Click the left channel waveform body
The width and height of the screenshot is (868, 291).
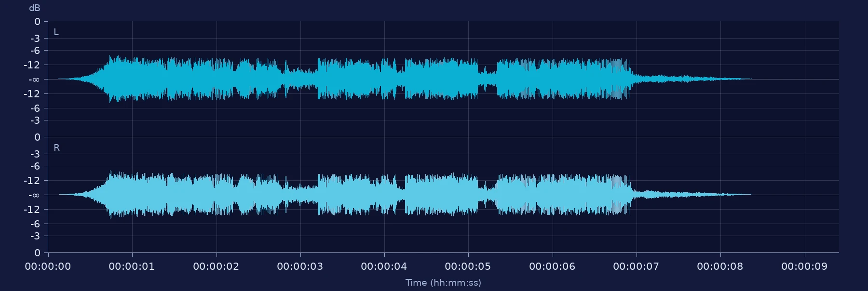pyautogui.click(x=366, y=79)
